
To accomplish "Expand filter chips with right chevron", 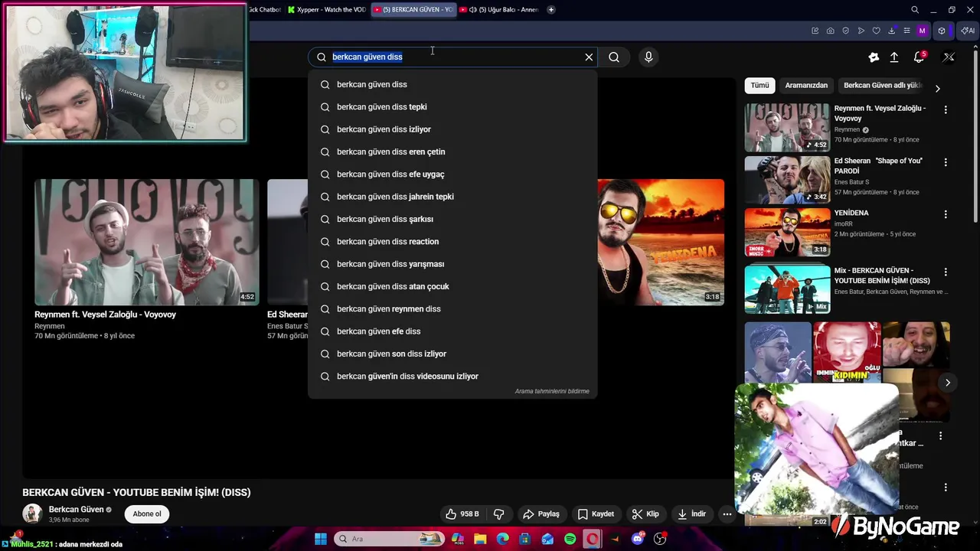I will pyautogui.click(x=937, y=89).
